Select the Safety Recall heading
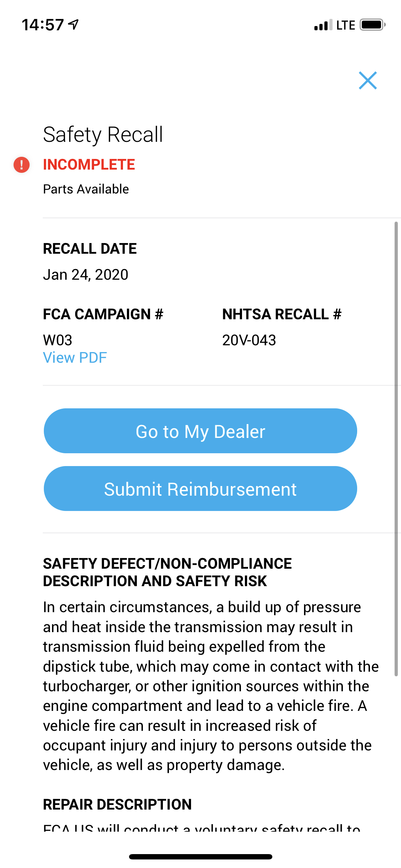Image resolution: width=401 pixels, height=868 pixels. (x=103, y=135)
